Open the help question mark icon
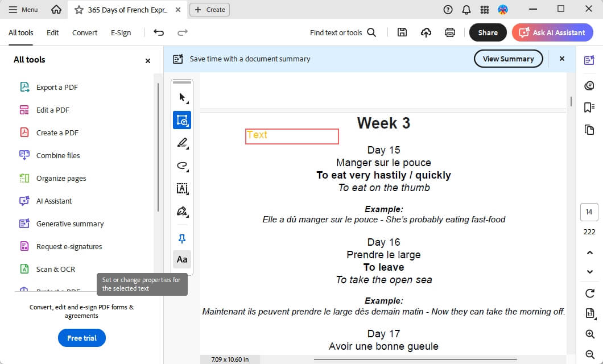Screen dimensions: 603x364 pos(448,10)
